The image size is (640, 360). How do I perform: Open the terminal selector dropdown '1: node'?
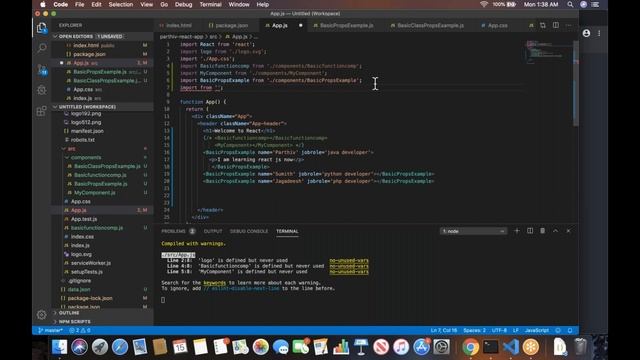click(x=473, y=231)
